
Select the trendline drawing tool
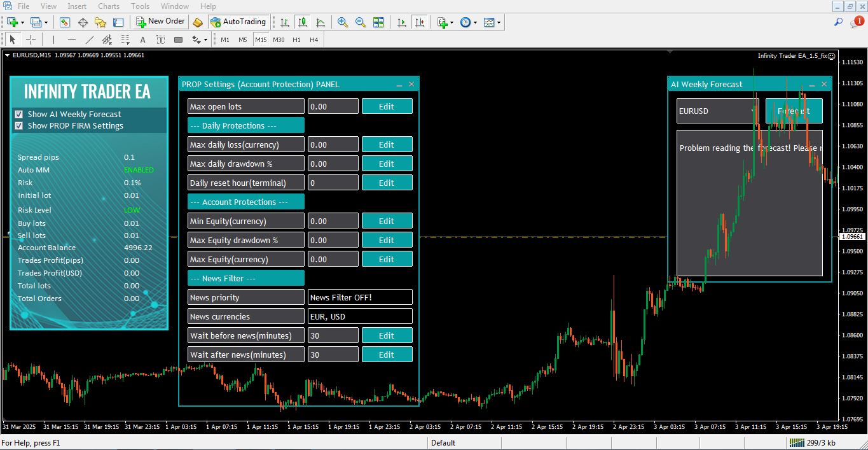pos(88,39)
